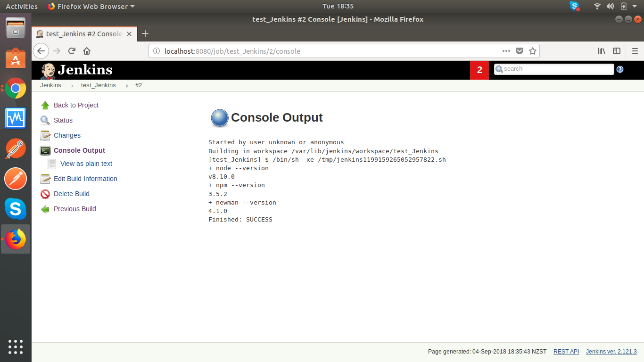
Task: Go to the Firefox home page icon
Action: coord(87,51)
